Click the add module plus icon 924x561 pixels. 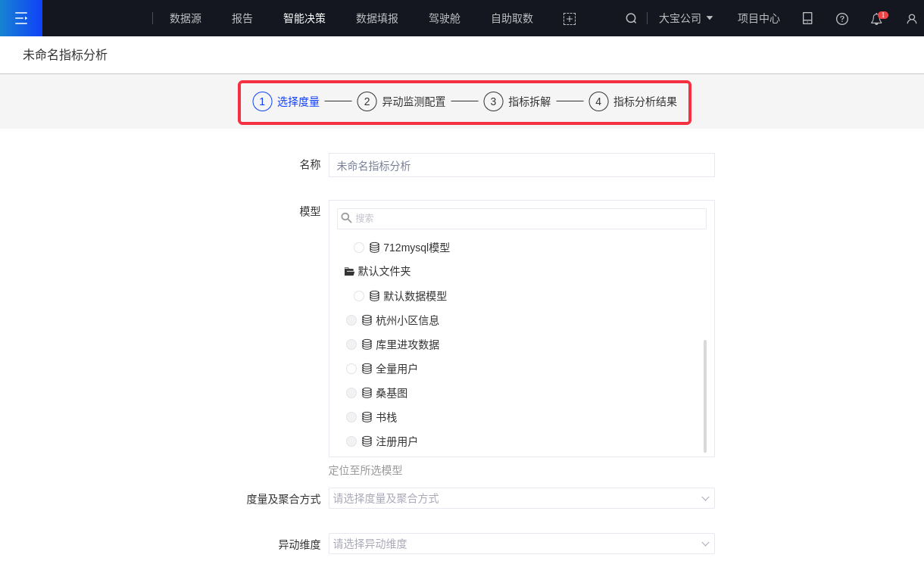(570, 19)
